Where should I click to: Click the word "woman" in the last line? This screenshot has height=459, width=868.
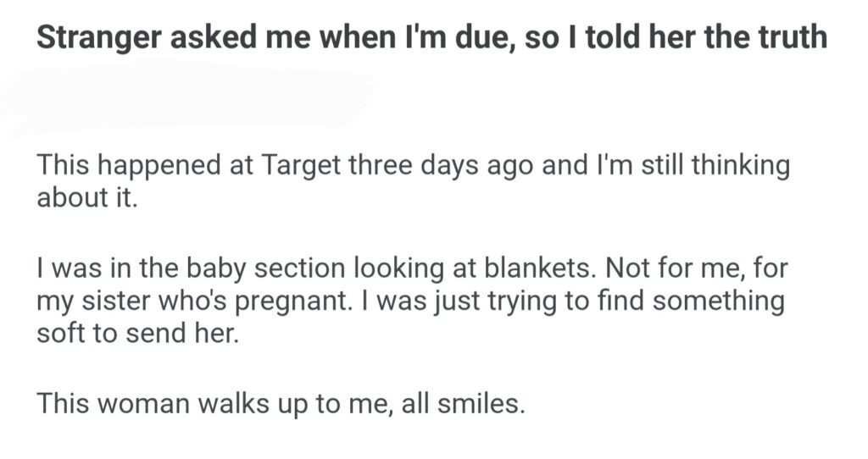point(144,402)
